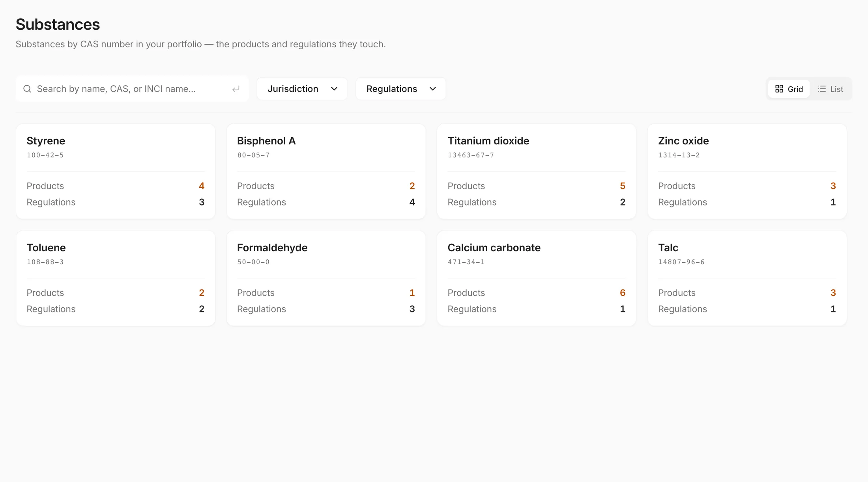The width and height of the screenshot is (868, 482).
Task: Open the Titanium dioxide card
Action: tap(537, 171)
